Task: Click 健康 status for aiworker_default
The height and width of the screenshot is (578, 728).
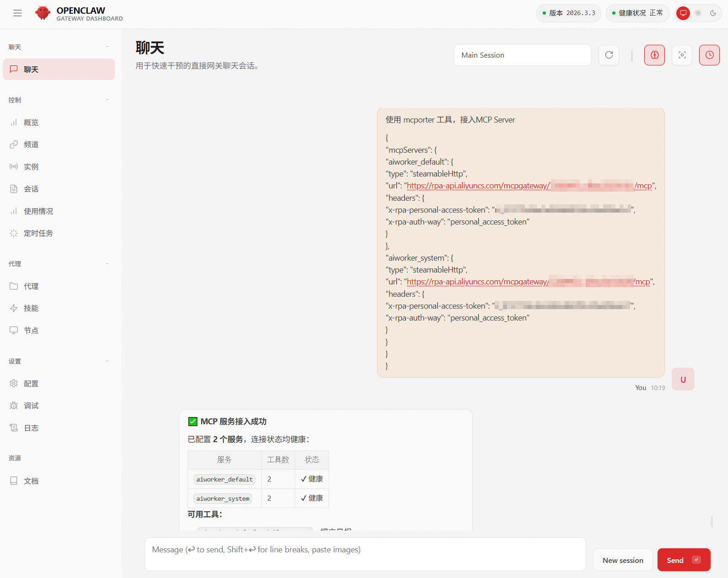Action: [x=312, y=479]
